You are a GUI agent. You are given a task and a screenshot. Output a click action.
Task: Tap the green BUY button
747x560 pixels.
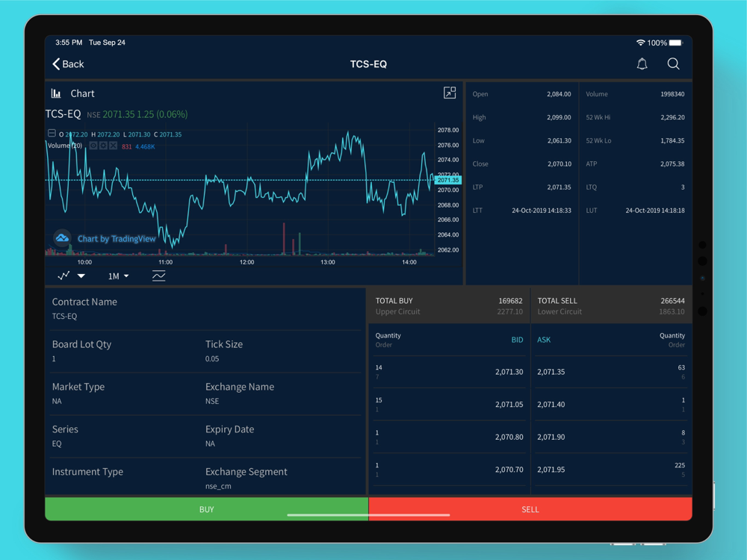tap(207, 509)
